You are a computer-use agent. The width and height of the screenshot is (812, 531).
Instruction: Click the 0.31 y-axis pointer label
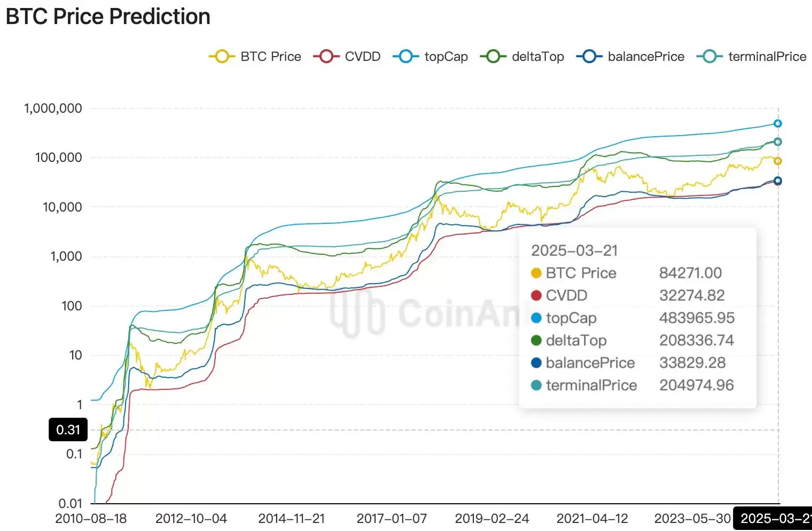(68, 430)
